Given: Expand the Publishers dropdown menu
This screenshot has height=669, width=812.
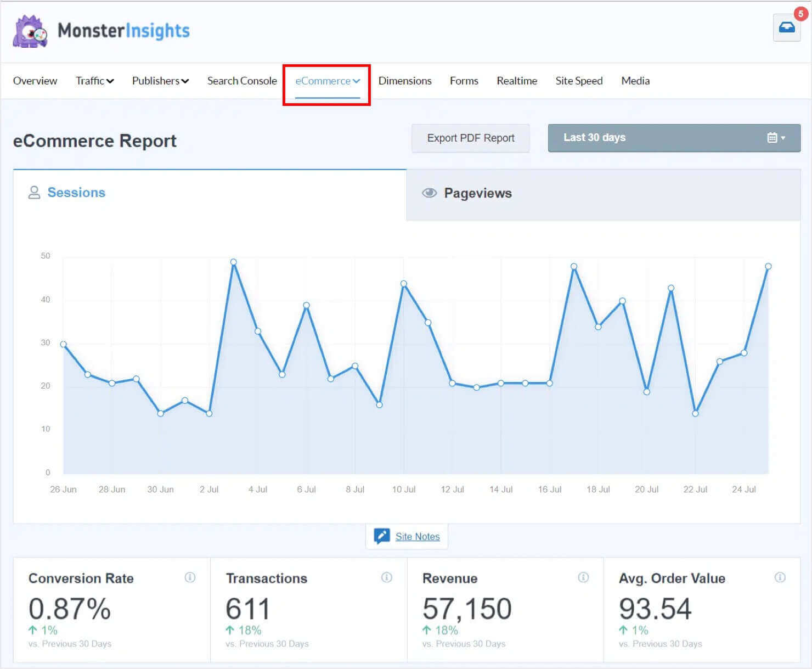Looking at the screenshot, I should (160, 81).
